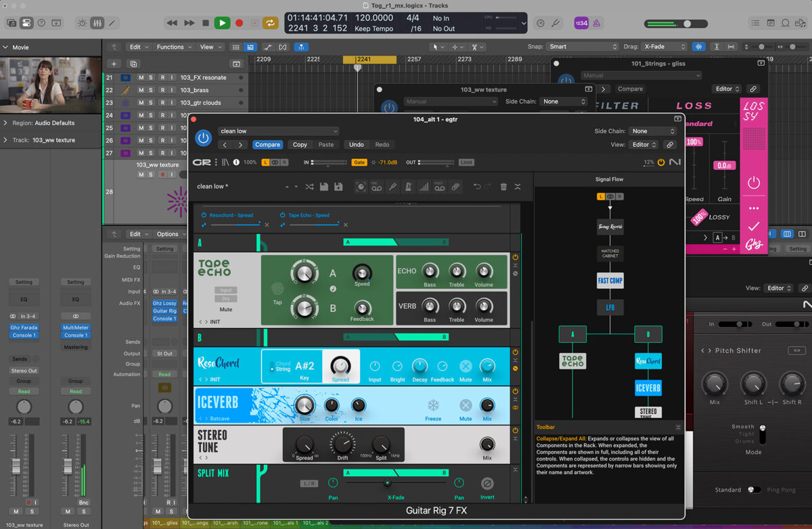The image size is (812, 529).
Task: Click the Record button in transport
Action: [x=239, y=23]
